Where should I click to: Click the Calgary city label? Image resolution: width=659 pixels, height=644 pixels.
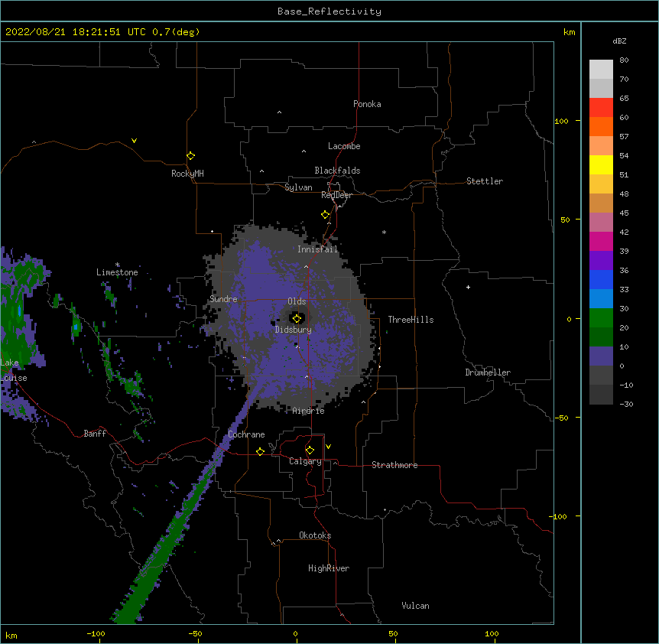[x=305, y=461]
